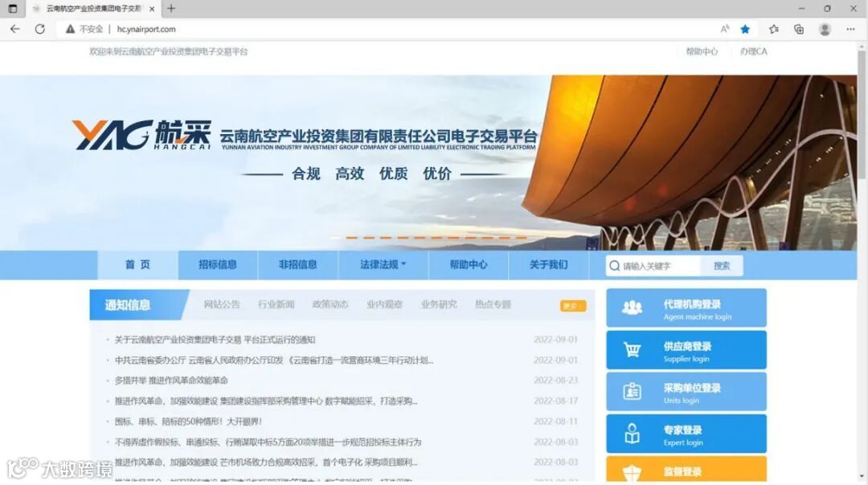Switch to 行业新闻 tab
The image size is (868, 485).
tap(276, 304)
